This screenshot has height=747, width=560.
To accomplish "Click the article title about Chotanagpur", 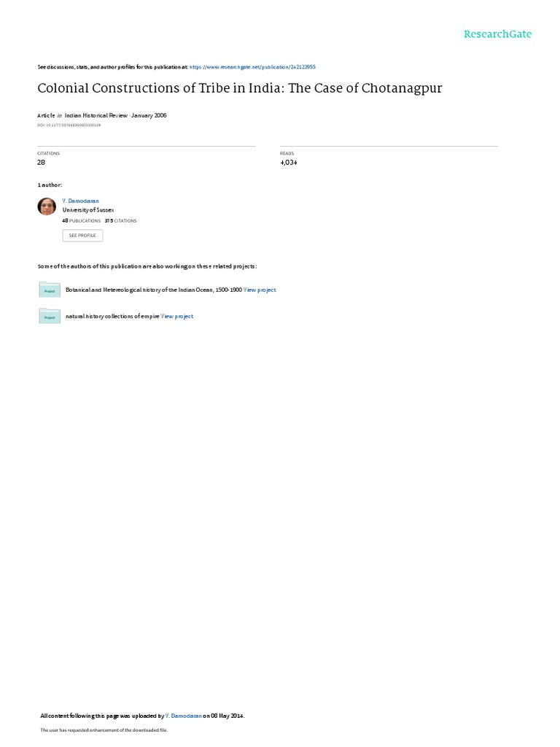I will (x=239, y=88).
